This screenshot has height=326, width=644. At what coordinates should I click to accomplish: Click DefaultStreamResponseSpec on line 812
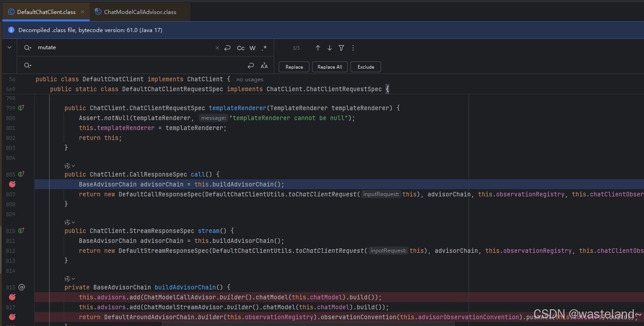click(x=164, y=251)
